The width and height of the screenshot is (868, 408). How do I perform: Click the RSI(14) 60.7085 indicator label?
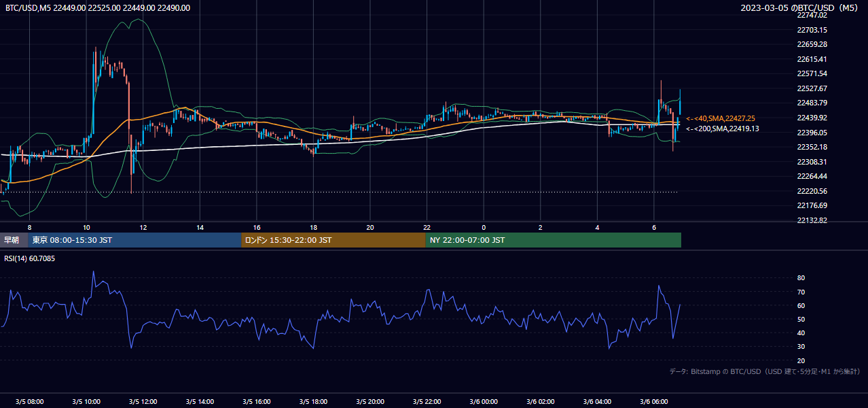coord(30,258)
